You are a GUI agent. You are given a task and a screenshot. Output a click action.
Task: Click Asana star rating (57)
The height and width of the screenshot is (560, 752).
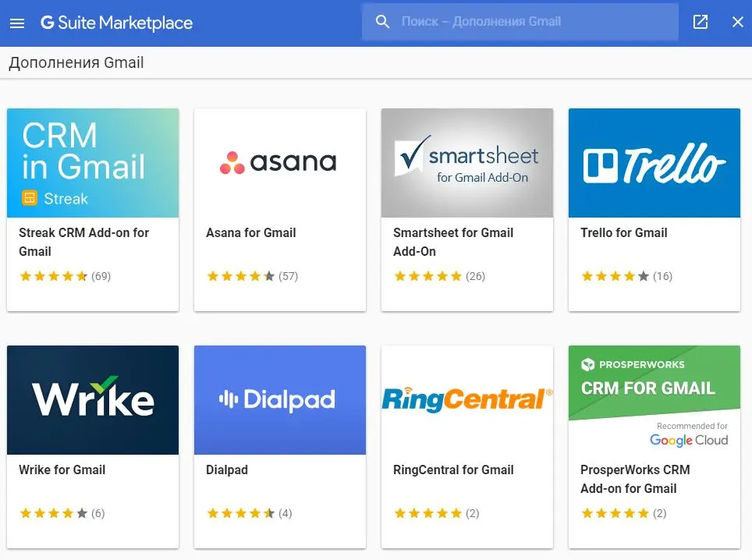pyautogui.click(x=252, y=276)
